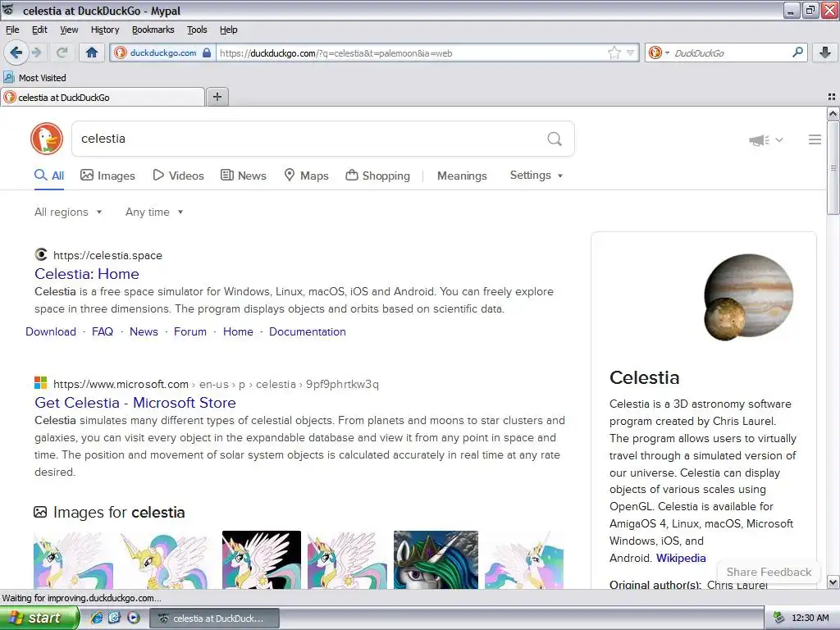Click the Windows start button
Viewport: 840px width, 630px height.
pyautogui.click(x=39, y=618)
